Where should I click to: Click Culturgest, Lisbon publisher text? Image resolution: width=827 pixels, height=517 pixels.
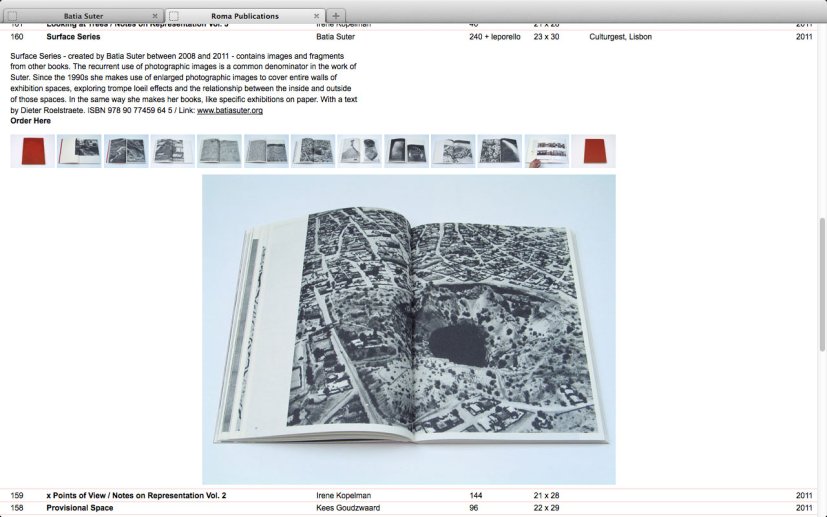pyautogui.click(x=621, y=37)
